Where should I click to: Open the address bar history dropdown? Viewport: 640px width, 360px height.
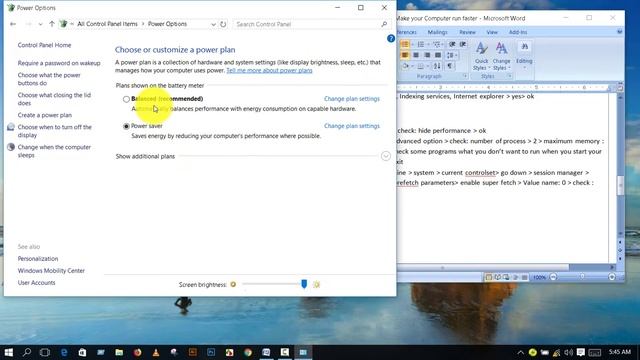click(x=213, y=24)
